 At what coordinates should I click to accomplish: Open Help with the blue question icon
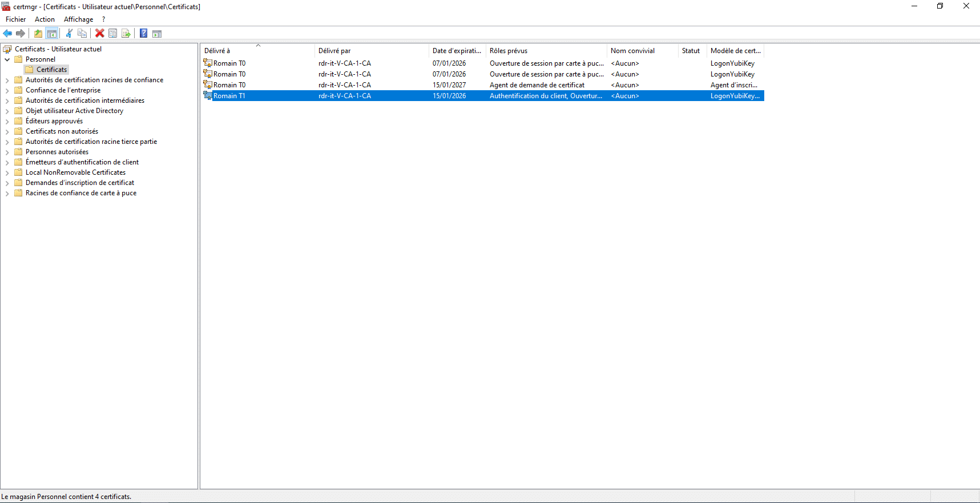144,34
